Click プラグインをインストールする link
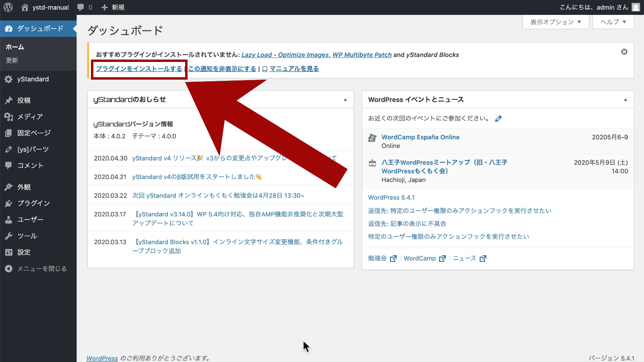 tap(139, 69)
